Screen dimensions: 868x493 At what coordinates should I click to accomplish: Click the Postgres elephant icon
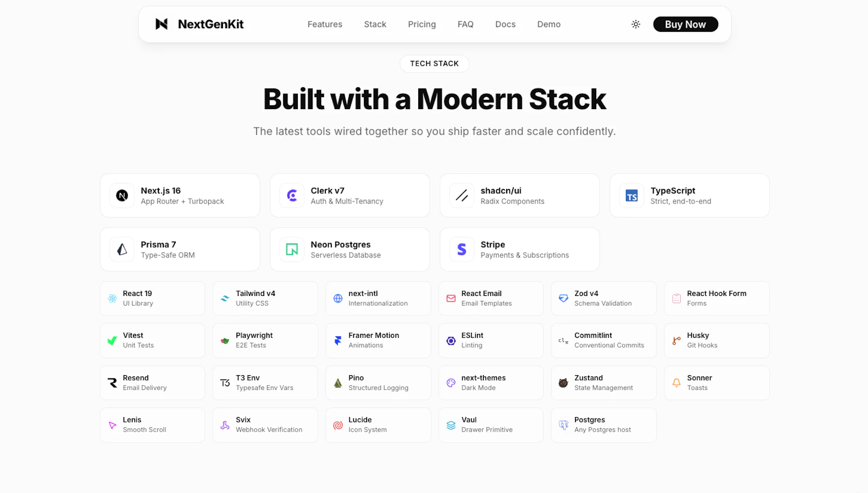[x=564, y=425]
